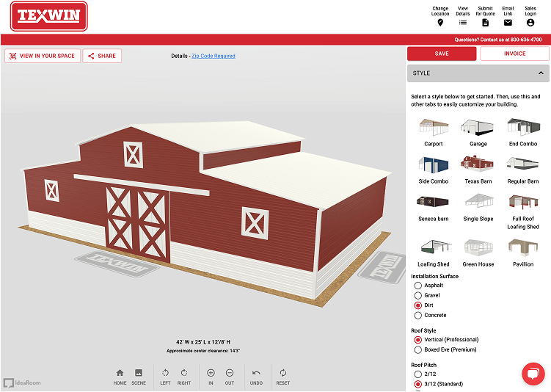Rotate building left

(x=165, y=373)
